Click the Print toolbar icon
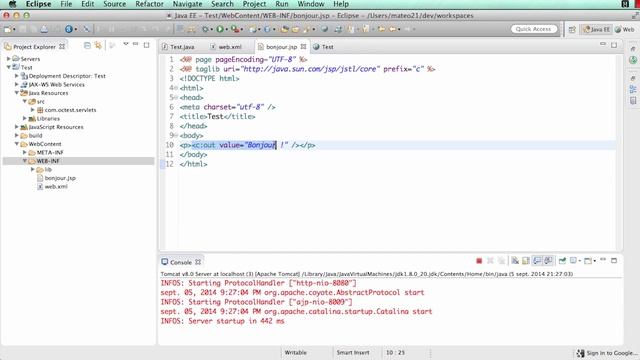Screen dimensions: 640x360 pyautogui.click(x=44, y=29)
